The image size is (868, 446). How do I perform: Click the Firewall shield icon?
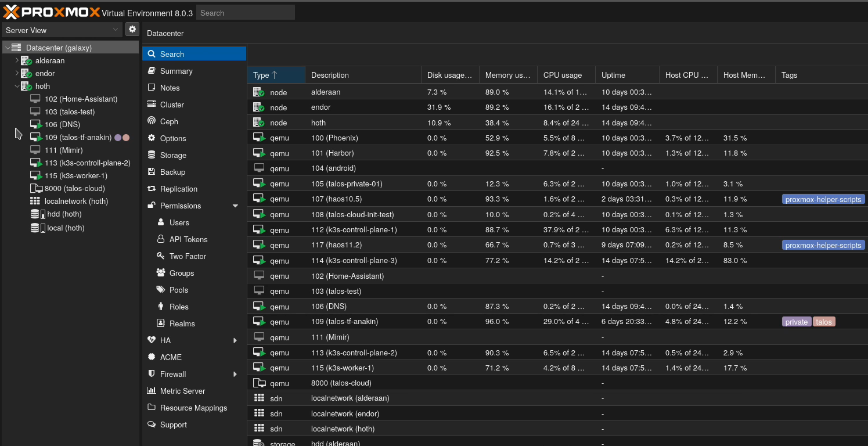point(152,374)
